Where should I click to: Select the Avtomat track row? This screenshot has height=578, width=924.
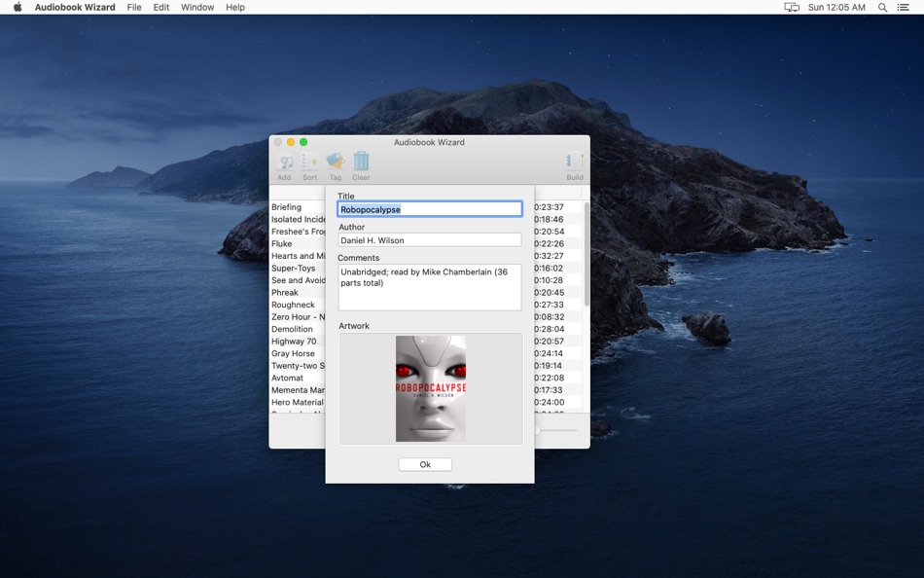point(298,378)
